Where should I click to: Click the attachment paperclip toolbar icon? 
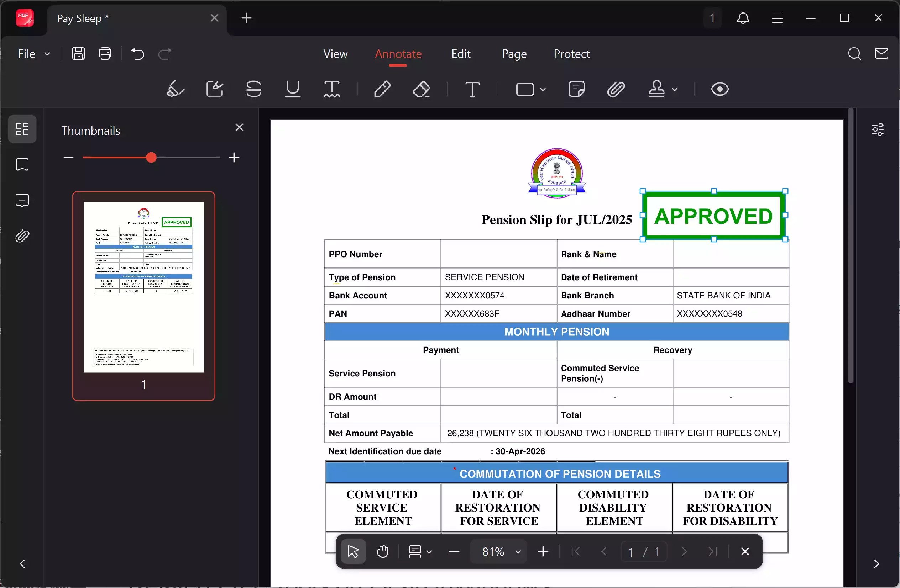pyautogui.click(x=616, y=90)
